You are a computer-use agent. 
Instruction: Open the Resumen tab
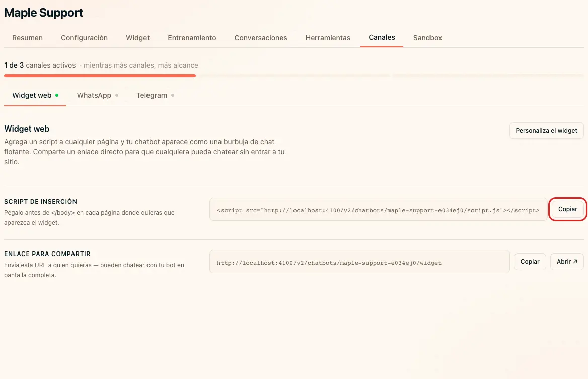[x=27, y=38]
